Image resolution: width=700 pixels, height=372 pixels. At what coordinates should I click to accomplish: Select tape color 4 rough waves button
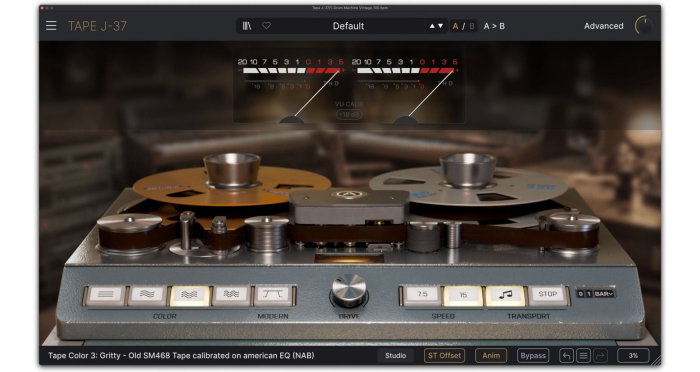(231, 295)
